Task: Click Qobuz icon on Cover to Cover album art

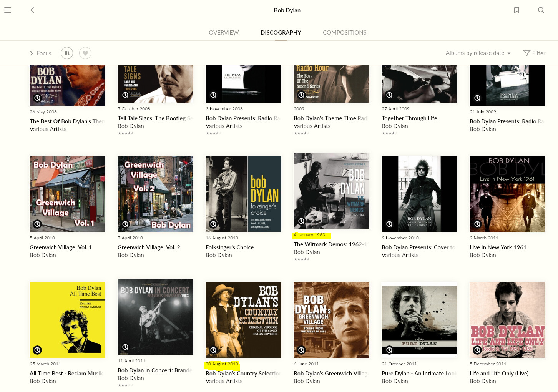Action: click(x=389, y=224)
